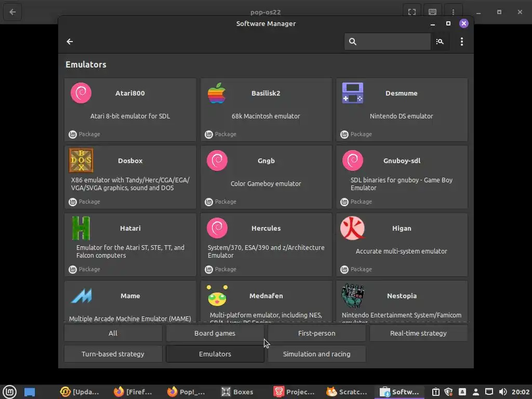Select 'Color Gameboy emulator' description

coord(265,183)
